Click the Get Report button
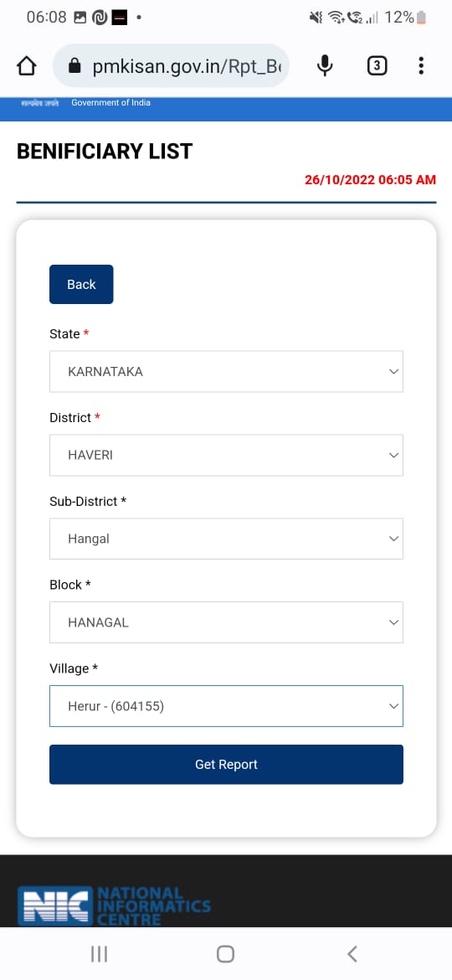This screenshot has height=980, width=452. [226, 765]
